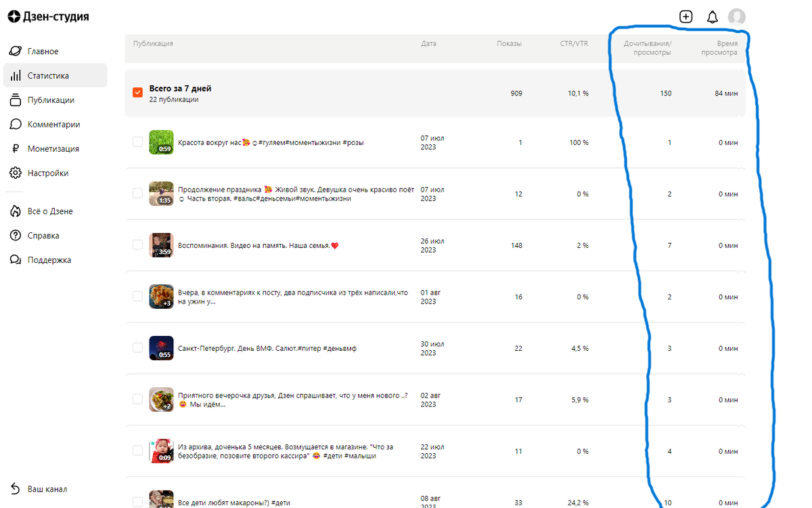The width and height of the screenshot is (812, 508).
Task: Click the Настройки gear icon
Action: point(16,173)
